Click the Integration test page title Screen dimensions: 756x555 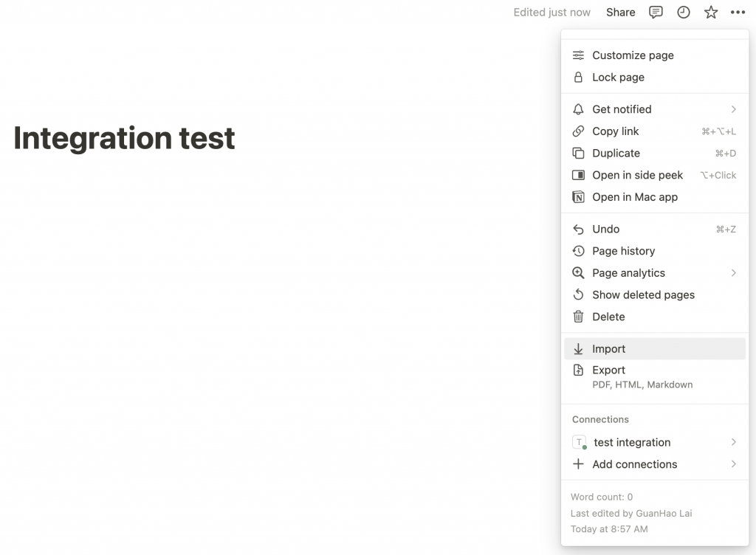tap(124, 138)
